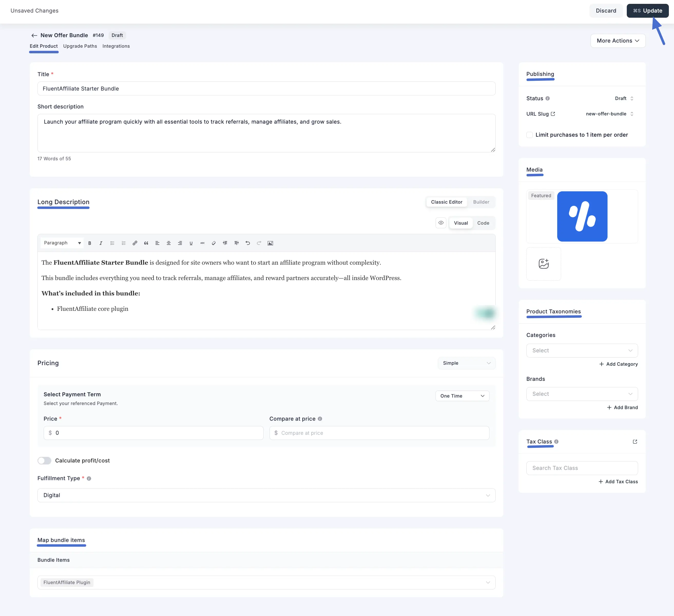The width and height of the screenshot is (674, 616).
Task: Check Limit purchases to 1 item per order
Action: [529, 135]
